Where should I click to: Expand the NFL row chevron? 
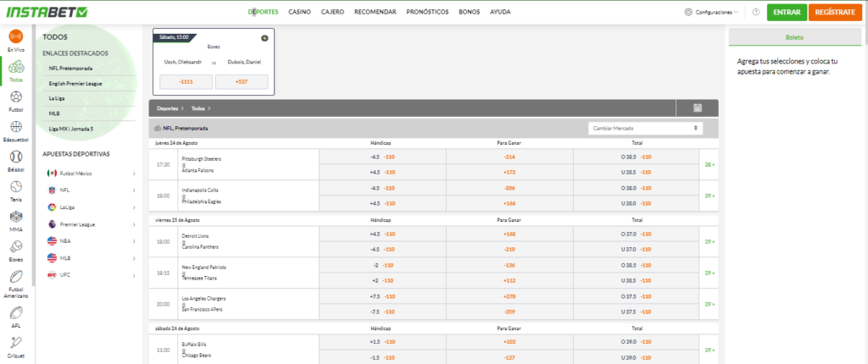click(x=134, y=190)
